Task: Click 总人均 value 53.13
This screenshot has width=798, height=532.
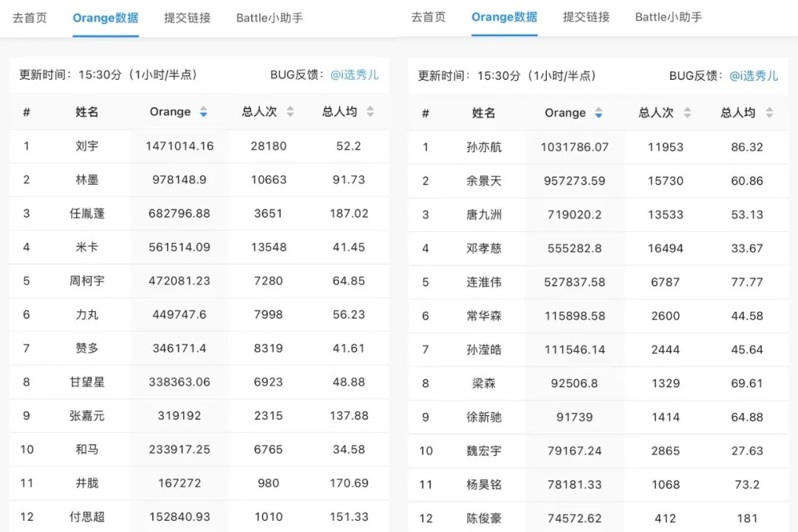Action: tap(747, 215)
